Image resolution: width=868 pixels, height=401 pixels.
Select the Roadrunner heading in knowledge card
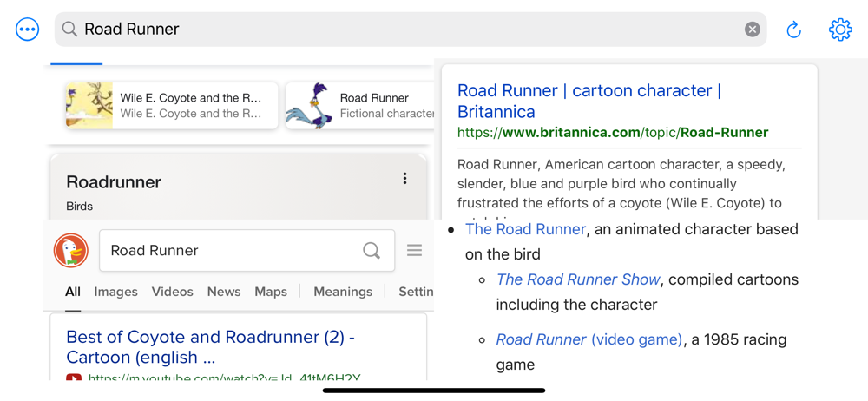tap(114, 181)
